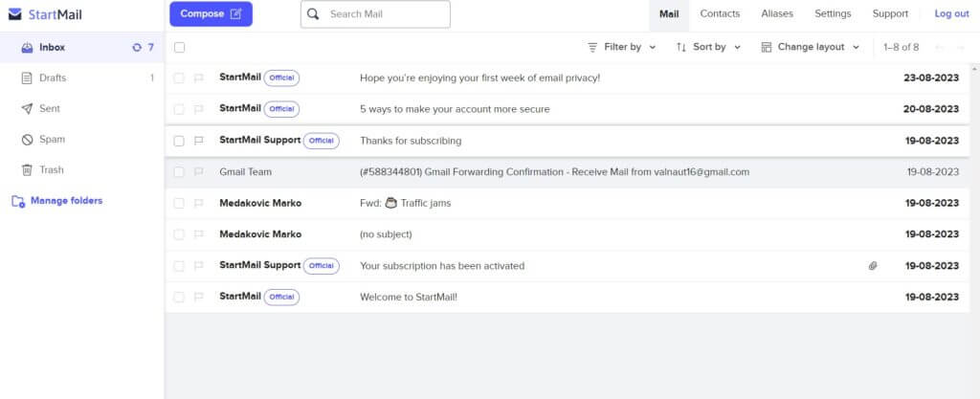Click sender 'Medakovic Marko' on Traffic jams row
The width and height of the screenshot is (980, 399).
pyautogui.click(x=260, y=203)
